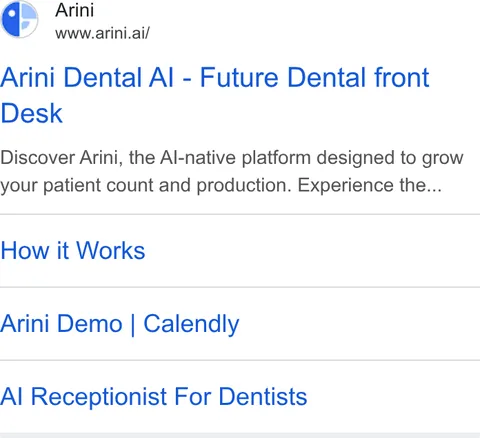The width and height of the screenshot is (480, 438).
Task: Click the www.arini.ai/ URL text
Action: 102,33
